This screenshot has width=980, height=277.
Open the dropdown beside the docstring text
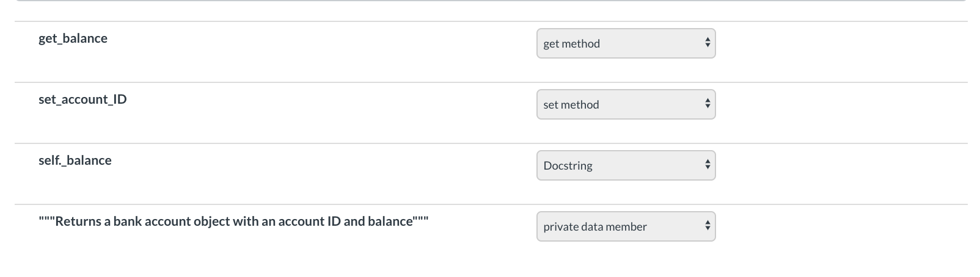[625, 226]
